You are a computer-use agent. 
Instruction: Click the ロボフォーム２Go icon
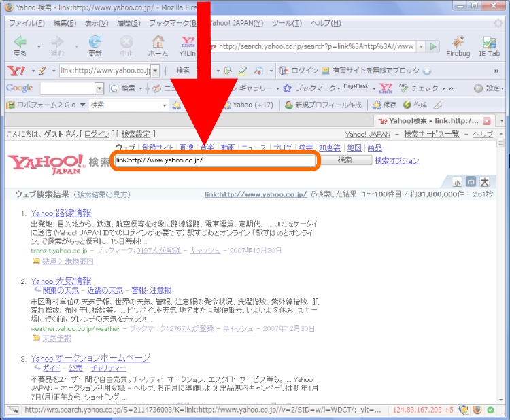[11, 105]
